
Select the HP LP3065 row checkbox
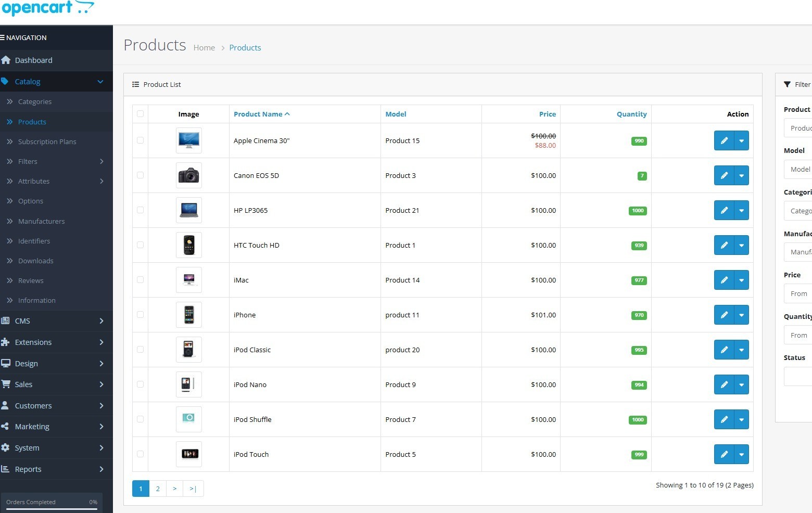point(140,210)
